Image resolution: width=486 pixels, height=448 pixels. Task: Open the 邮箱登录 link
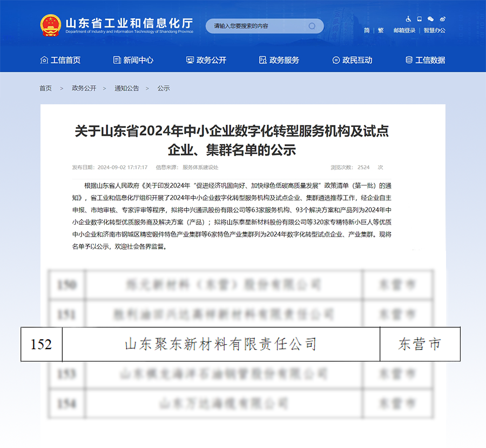tap(404, 30)
